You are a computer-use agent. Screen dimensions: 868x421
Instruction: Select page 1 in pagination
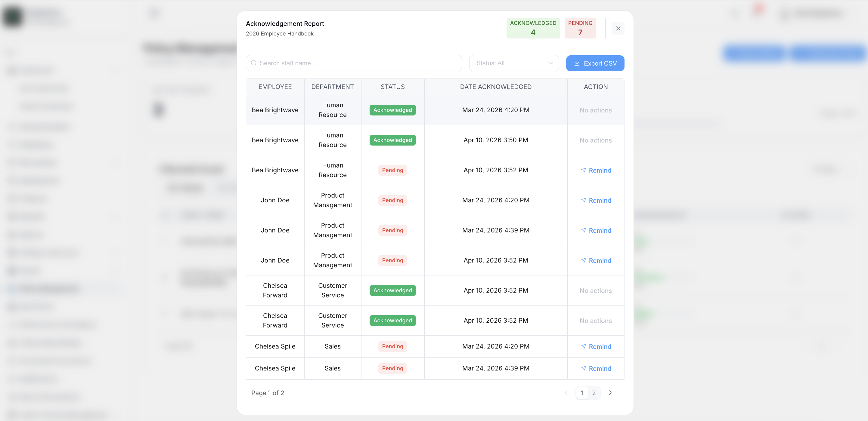coord(582,393)
